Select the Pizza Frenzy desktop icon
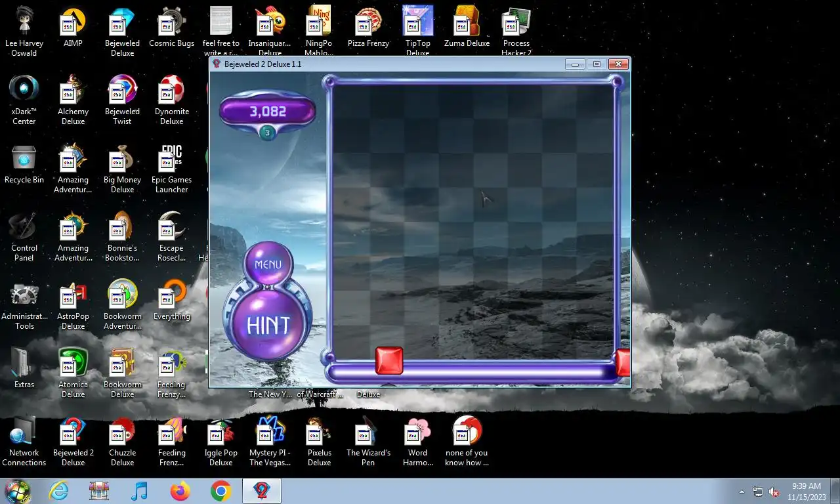This screenshot has width=840, height=504. tap(368, 27)
